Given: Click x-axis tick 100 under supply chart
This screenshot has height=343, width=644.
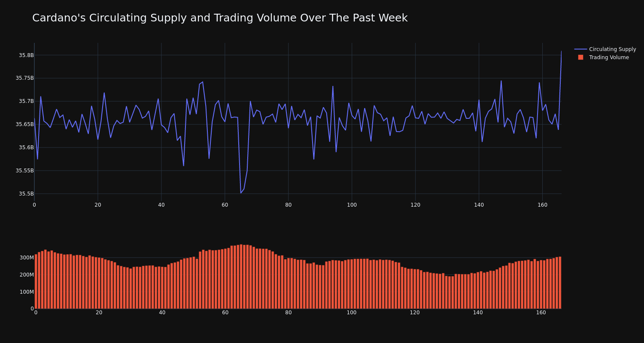Looking at the screenshot, I should [x=352, y=205].
